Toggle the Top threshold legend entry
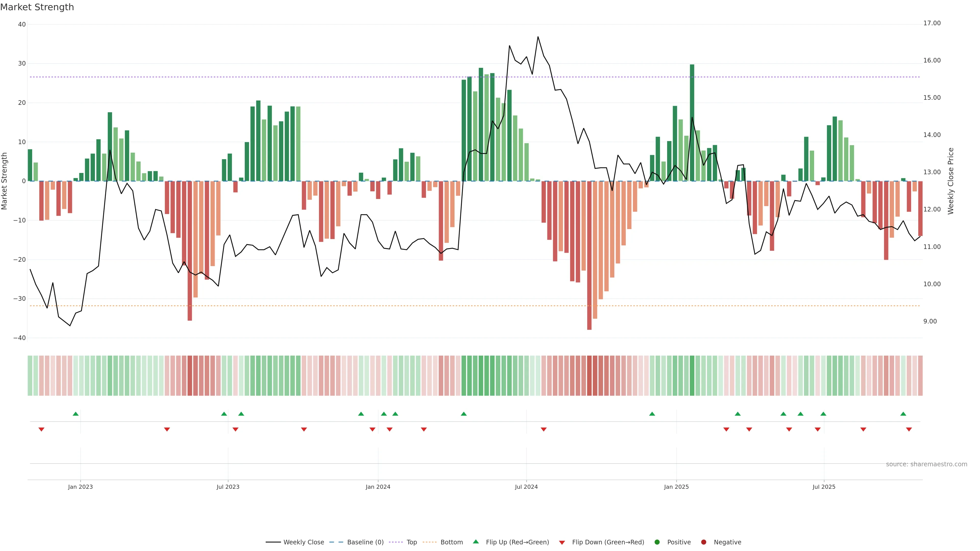 click(411, 542)
